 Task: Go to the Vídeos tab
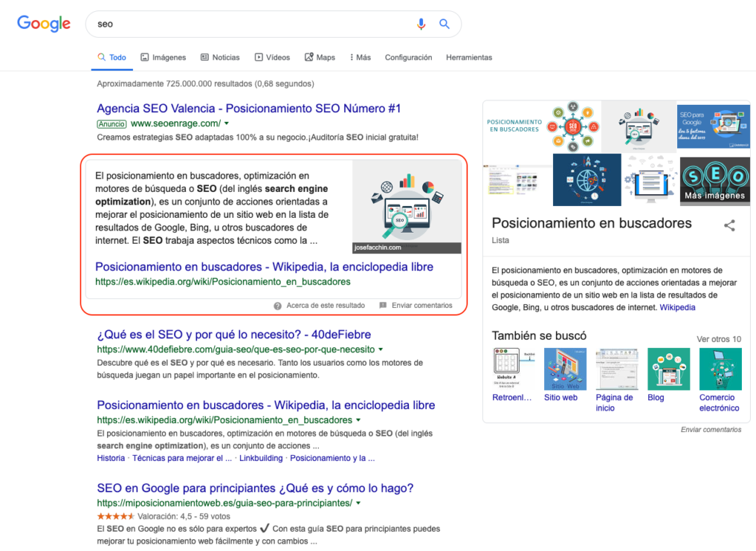click(x=272, y=58)
